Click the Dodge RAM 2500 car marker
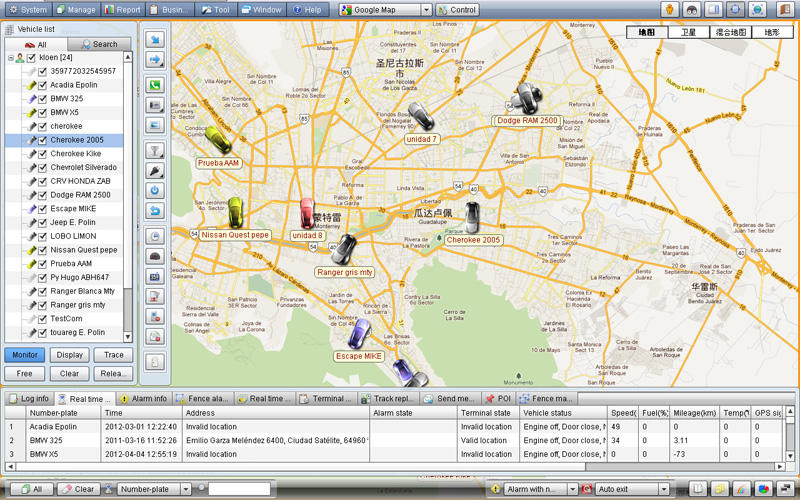 (526, 98)
